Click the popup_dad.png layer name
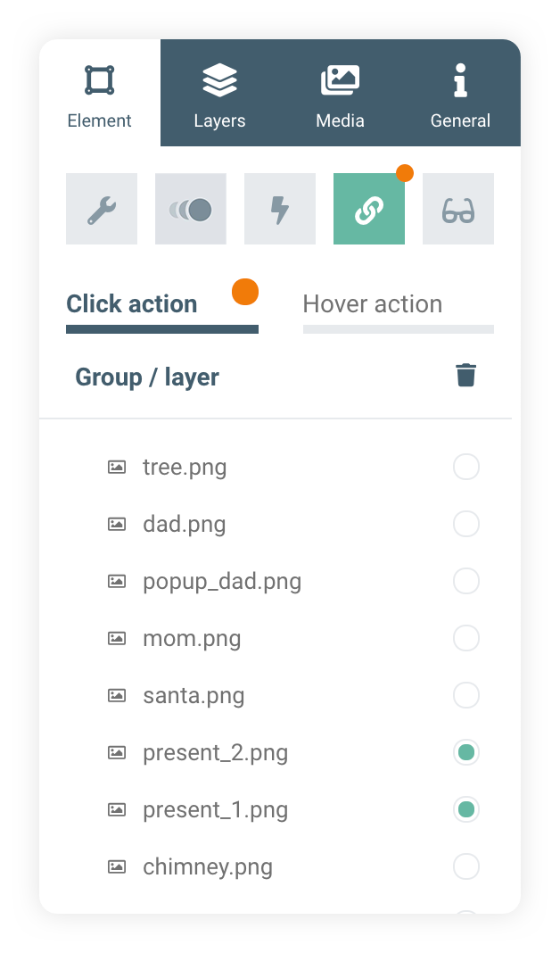 pyautogui.click(x=222, y=582)
